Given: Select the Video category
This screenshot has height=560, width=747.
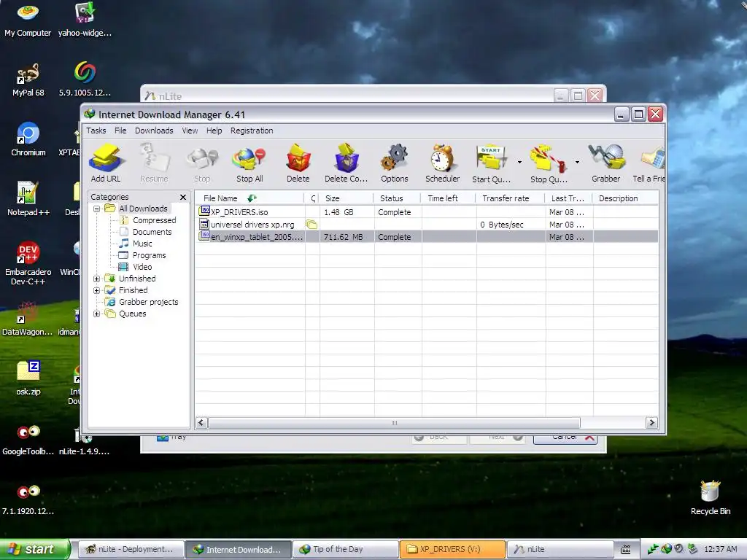Looking at the screenshot, I should (x=142, y=267).
